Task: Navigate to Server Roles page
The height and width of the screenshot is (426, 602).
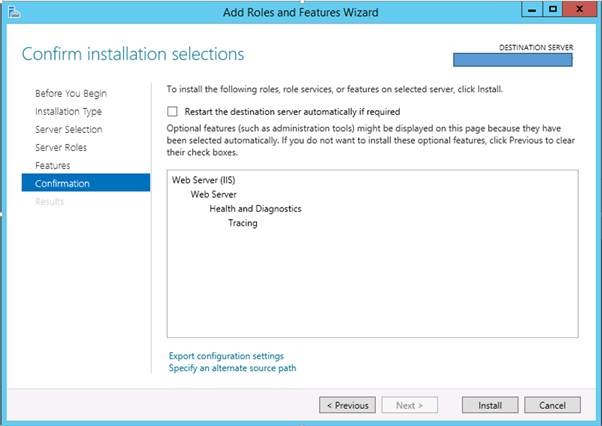Action: click(x=62, y=147)
